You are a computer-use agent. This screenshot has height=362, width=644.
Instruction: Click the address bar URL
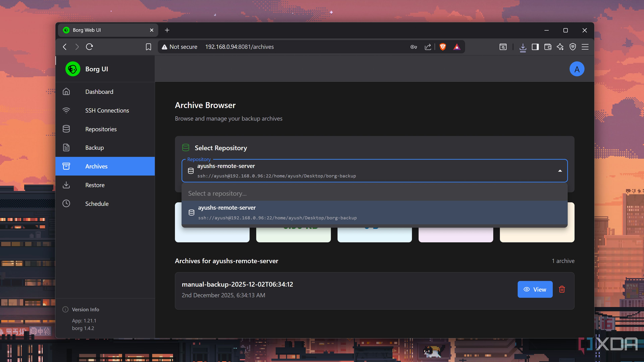pyautogui.click(x=239, y=47)
